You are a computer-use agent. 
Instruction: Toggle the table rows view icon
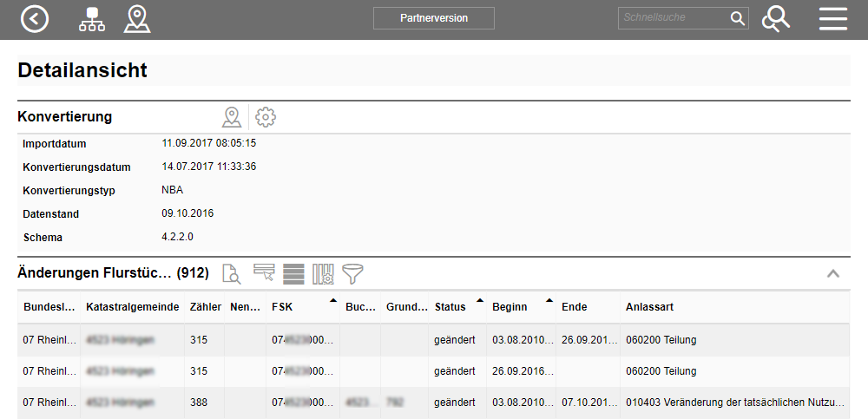click(293, 274)
